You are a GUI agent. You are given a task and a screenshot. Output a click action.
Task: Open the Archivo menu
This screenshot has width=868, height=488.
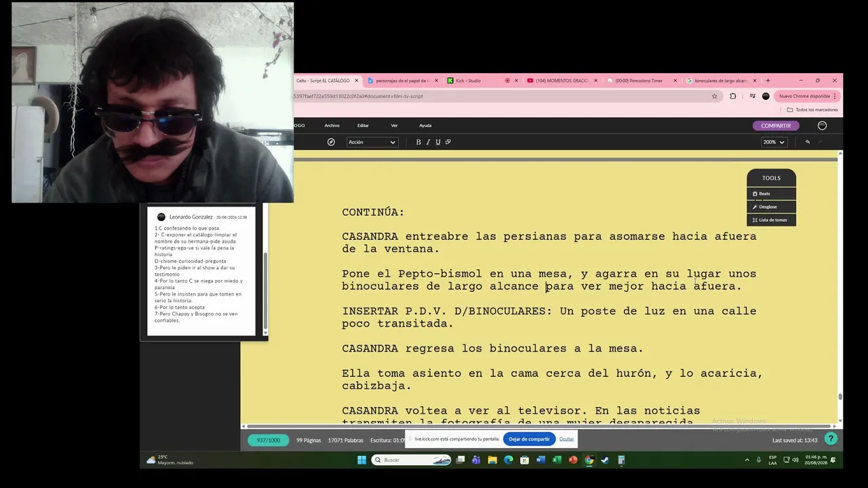coord(332,125)
